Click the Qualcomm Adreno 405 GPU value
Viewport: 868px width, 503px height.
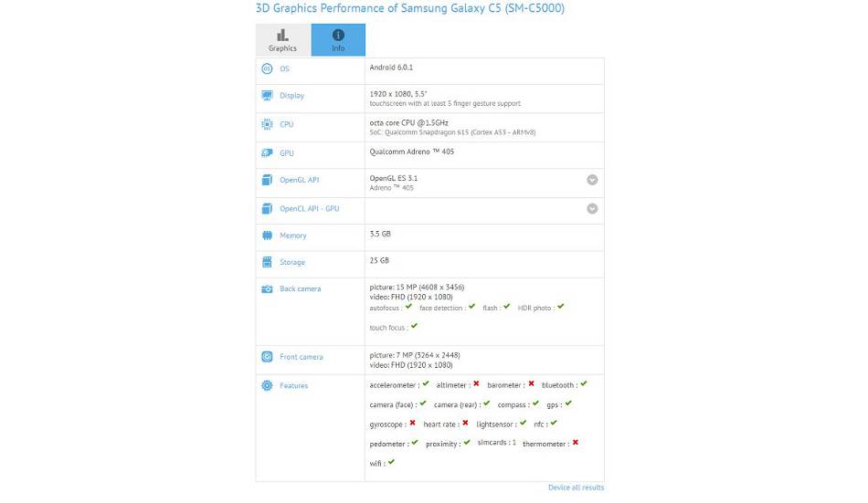coord(412,152)
